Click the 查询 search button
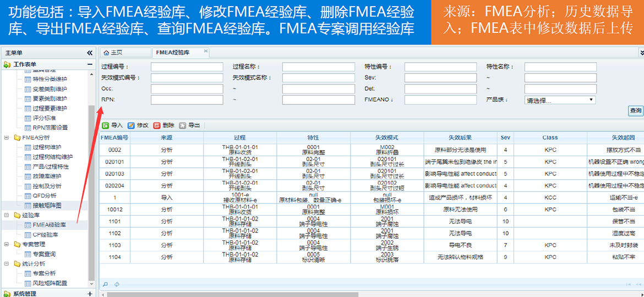Screen dimensions: 644x297 (x=635, y=111)
